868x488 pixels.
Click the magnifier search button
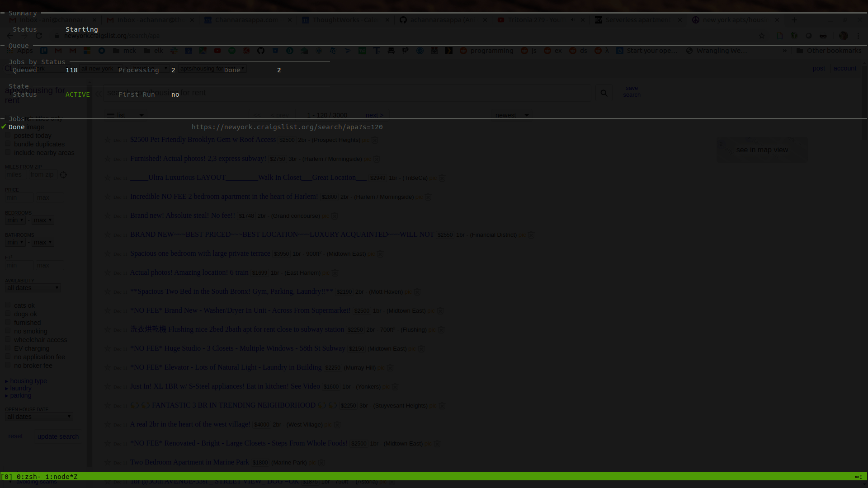pos(604,93)
